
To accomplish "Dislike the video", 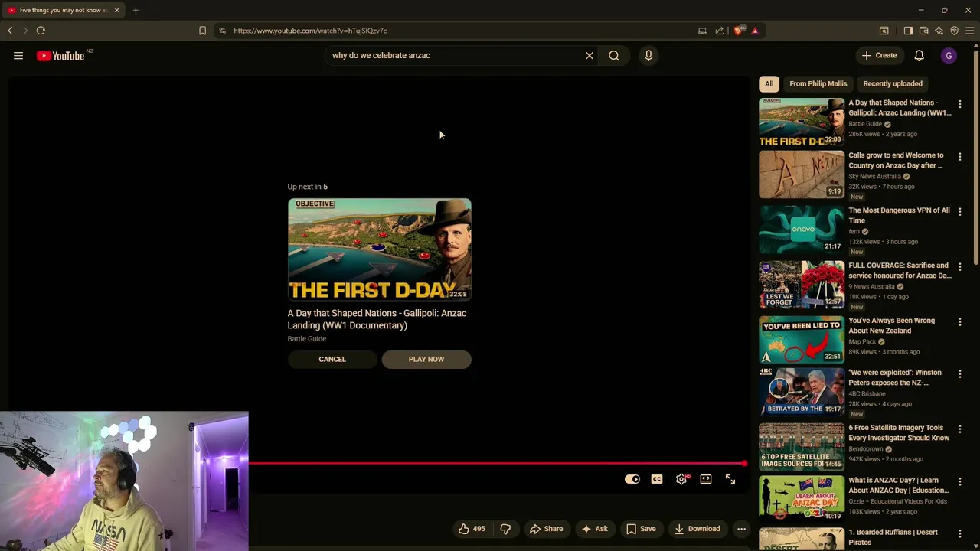I will 505,529.
